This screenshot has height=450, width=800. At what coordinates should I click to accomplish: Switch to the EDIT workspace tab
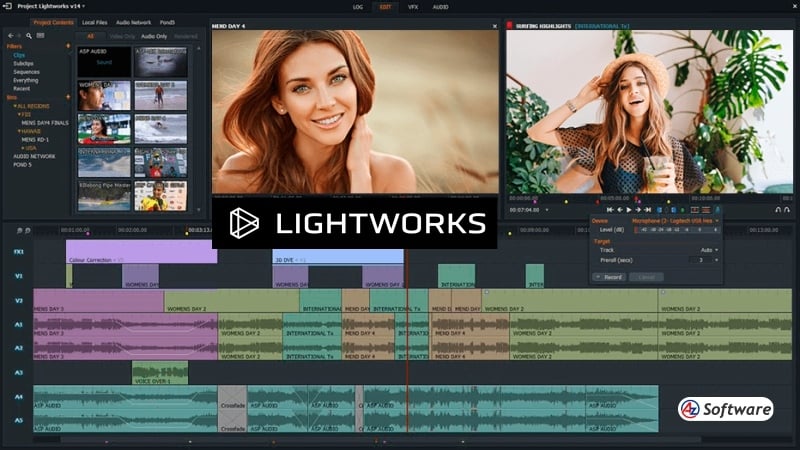385,7
